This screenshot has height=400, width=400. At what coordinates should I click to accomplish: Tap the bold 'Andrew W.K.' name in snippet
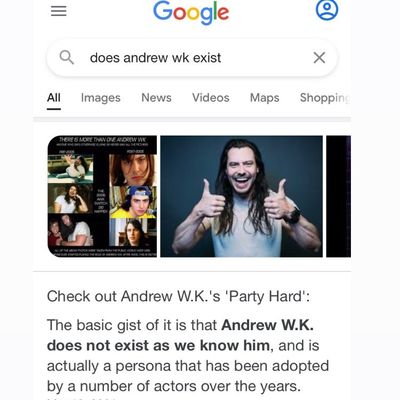click(267, 325)
